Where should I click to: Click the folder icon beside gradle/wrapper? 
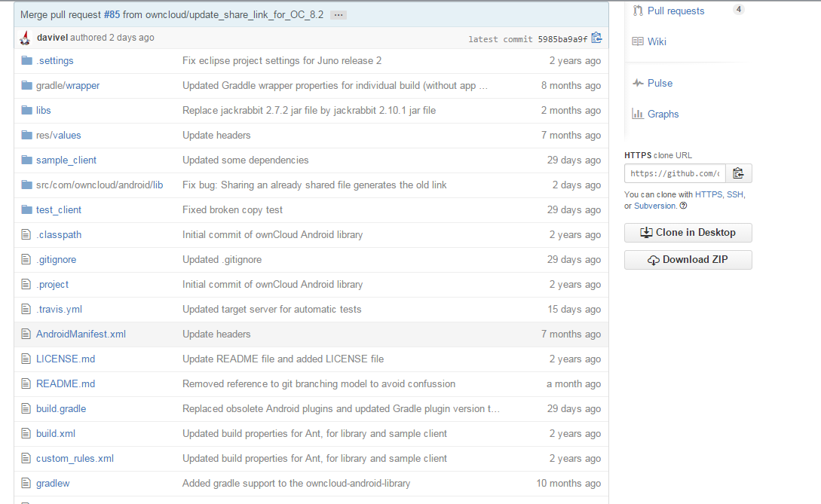click(26, 85)
